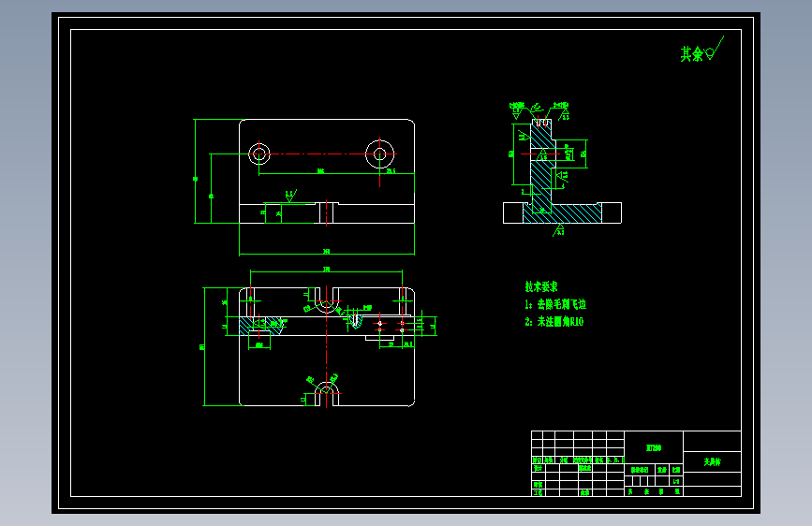The height and width of the screenshot is (526, 812).
Task: Select the 技术要求 heading text
Action: tap(541, 286)
